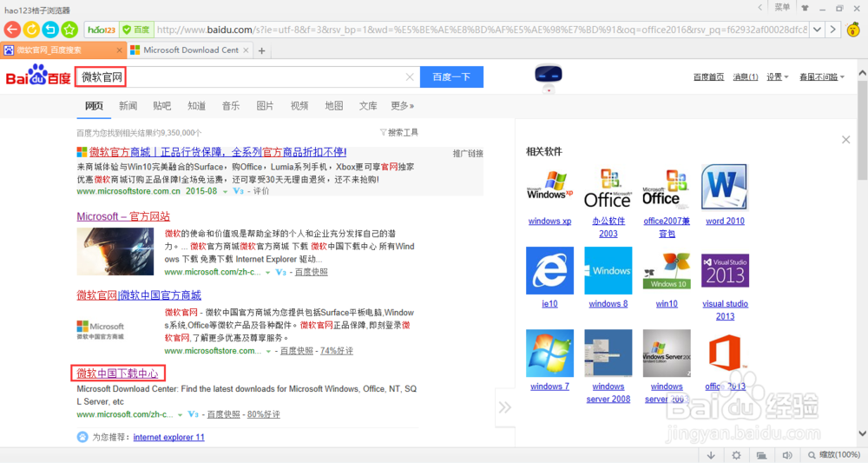Image resolution: width=868 pixels, height=463 pixels.
Task: Click the smiley avatar icon top right
Action: tap(853, 30)
